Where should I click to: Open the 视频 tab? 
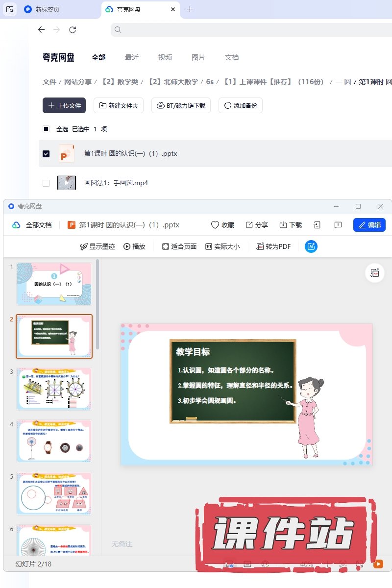165,57
